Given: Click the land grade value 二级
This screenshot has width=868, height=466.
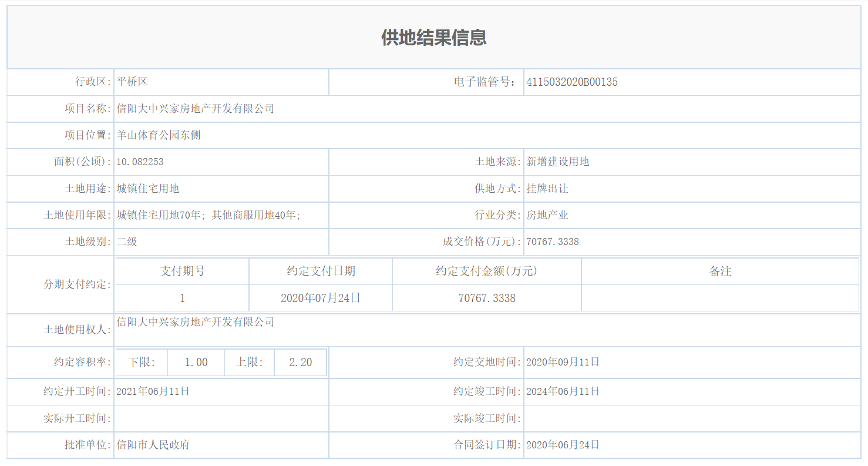Looking at the screenshot, I should (x=127, y=242).
